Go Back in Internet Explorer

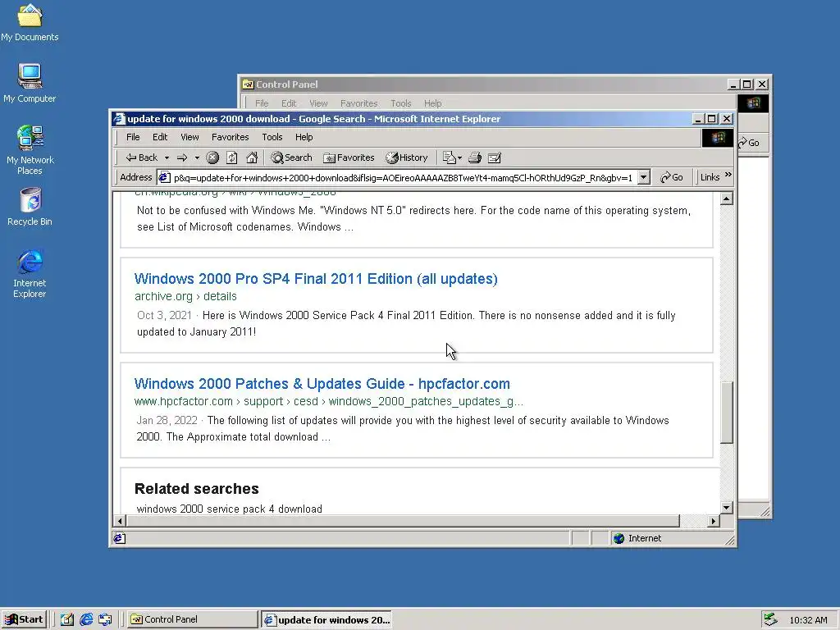(x=141, y=157)
